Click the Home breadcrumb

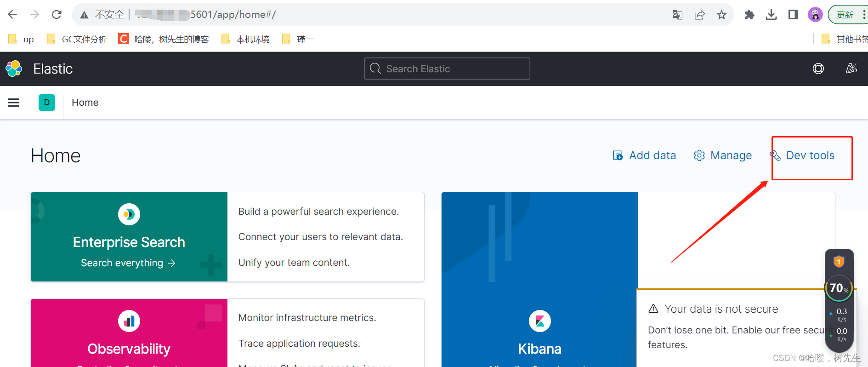tap(85, 103)
